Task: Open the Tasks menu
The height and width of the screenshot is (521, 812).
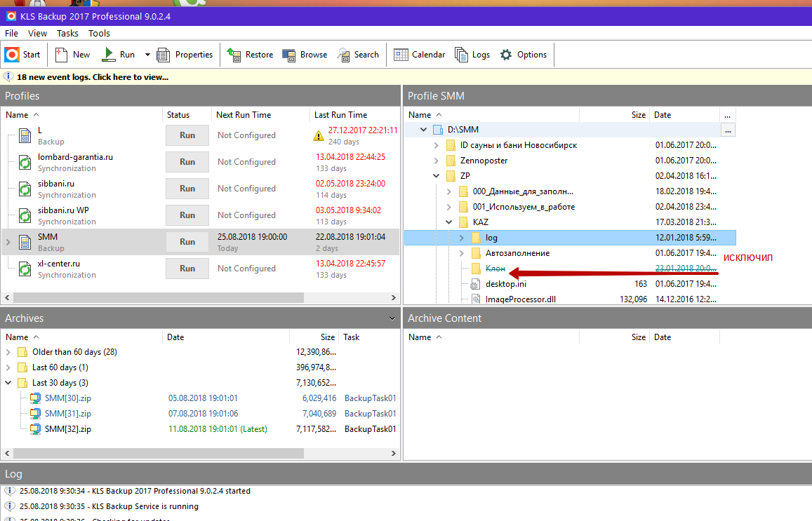Action: point(68,33)
